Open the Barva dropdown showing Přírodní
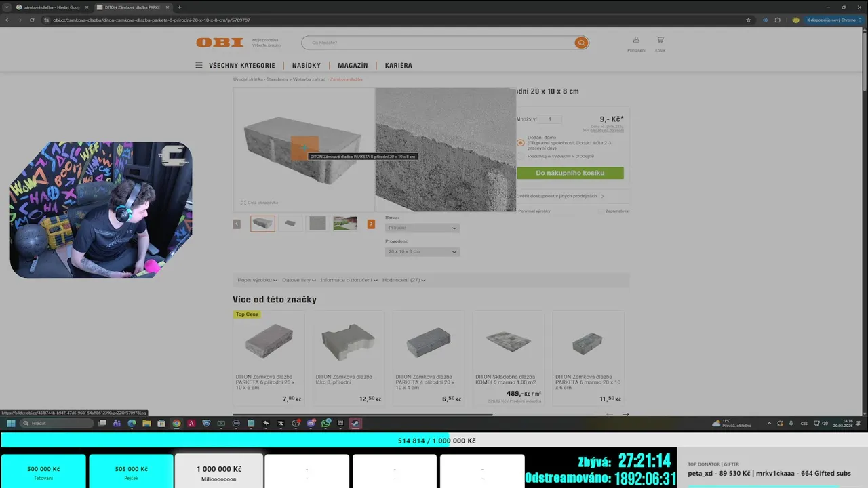 click(x=422, y=228)
